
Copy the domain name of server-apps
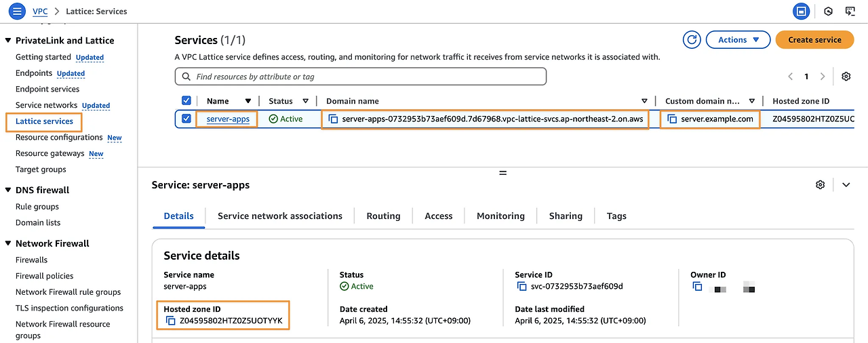[333, 119]
